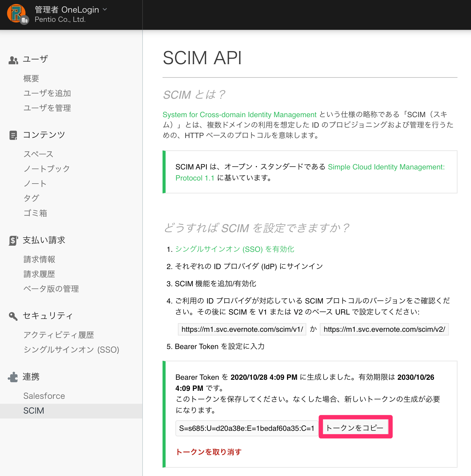Click the コンテンツ section document icon

(x=13, y=135)
